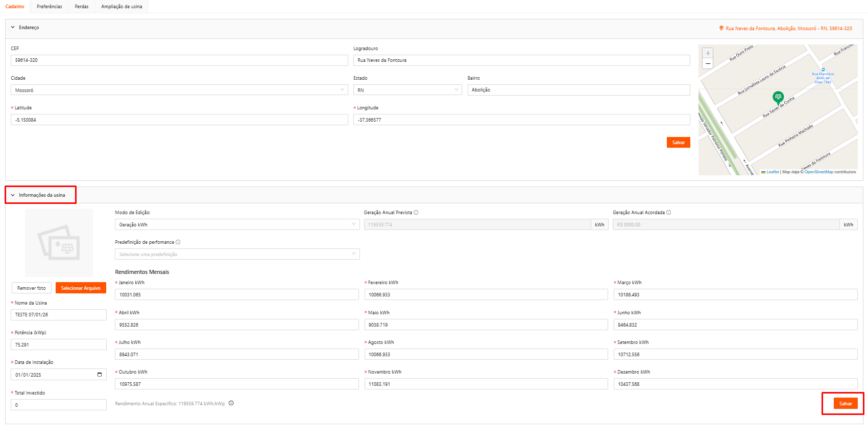Click the Rendimento Anual Específico text
The image size is (868, 439).
[x=170, y=404]
